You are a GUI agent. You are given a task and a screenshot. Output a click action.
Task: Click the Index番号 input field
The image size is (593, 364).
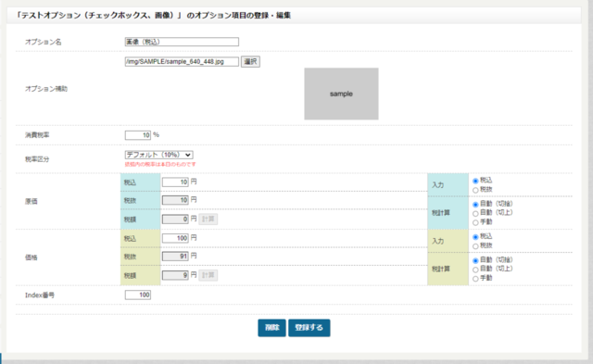point(138,295)
